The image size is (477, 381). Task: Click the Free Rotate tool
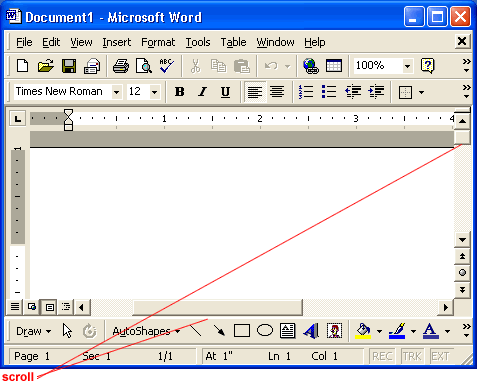point(89,331)
